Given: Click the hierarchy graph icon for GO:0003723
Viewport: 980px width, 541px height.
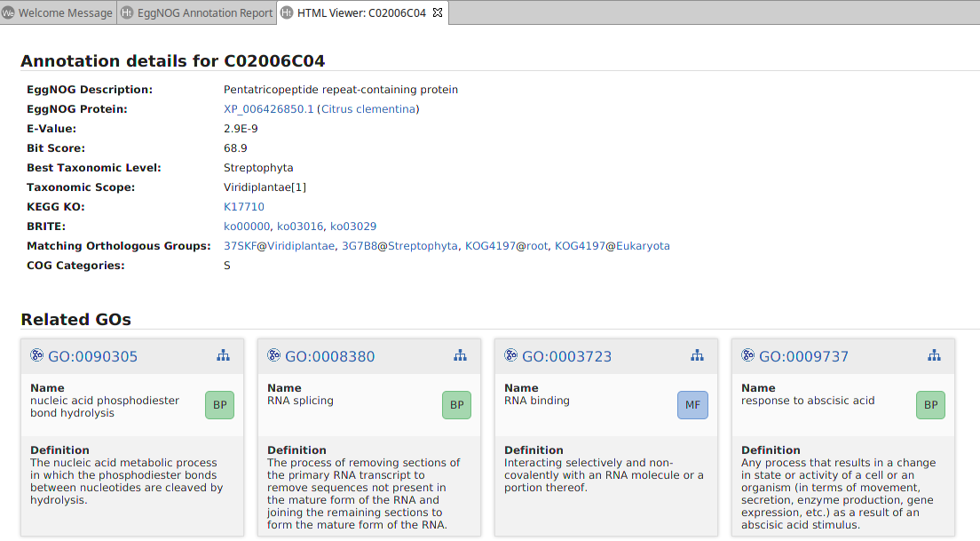Looking at the screenshot, I should click(x=697, y=355).
